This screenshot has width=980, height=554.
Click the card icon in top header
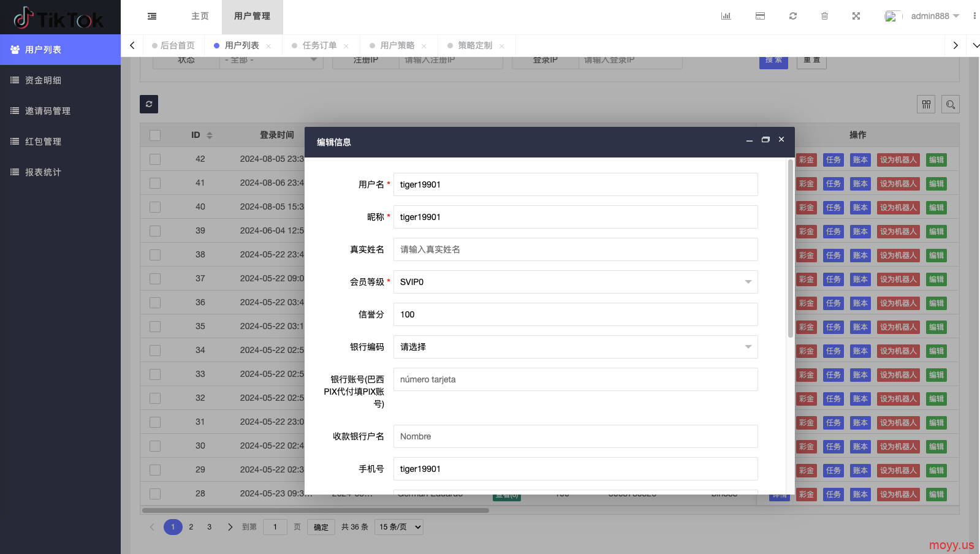click(760, 16)
